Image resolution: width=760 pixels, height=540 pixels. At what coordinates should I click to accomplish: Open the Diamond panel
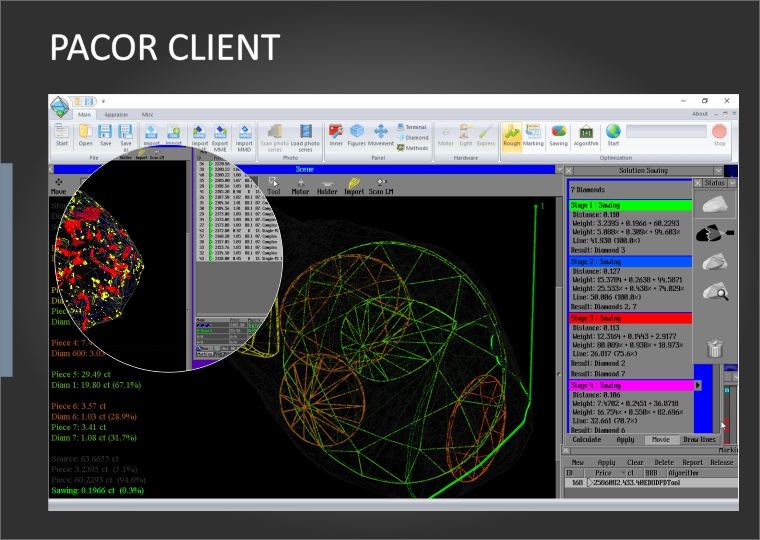tap(412, 138)
